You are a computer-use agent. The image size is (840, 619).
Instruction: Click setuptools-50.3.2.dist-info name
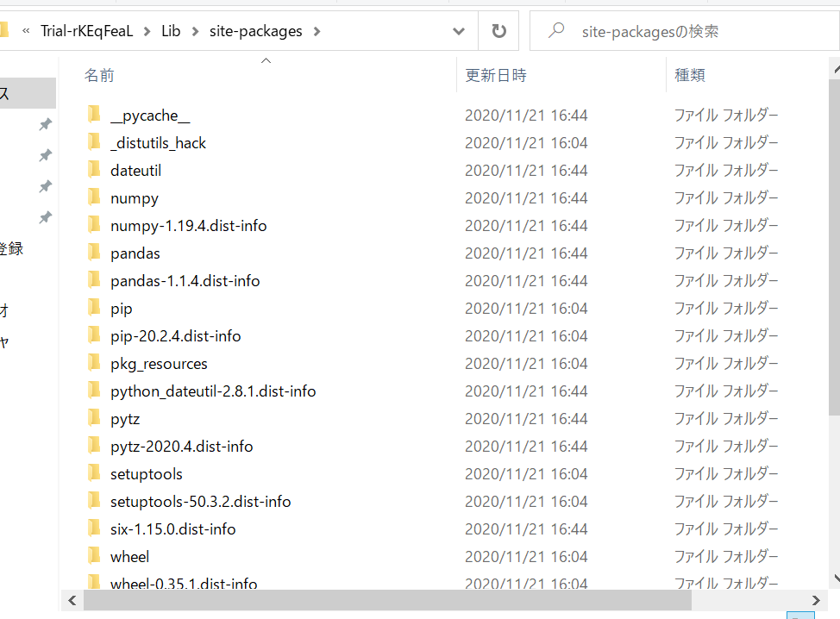tap(200, 502)
